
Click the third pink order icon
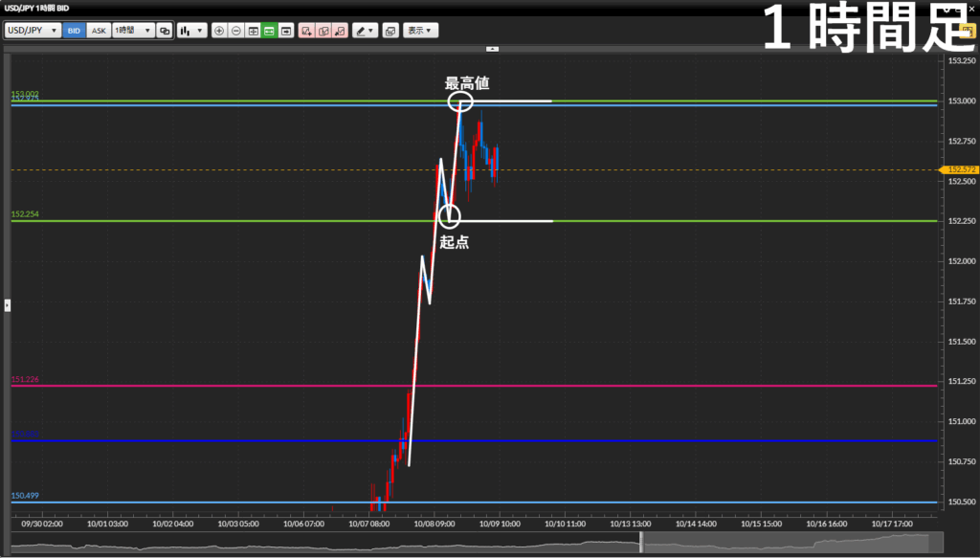click(340, 31)
